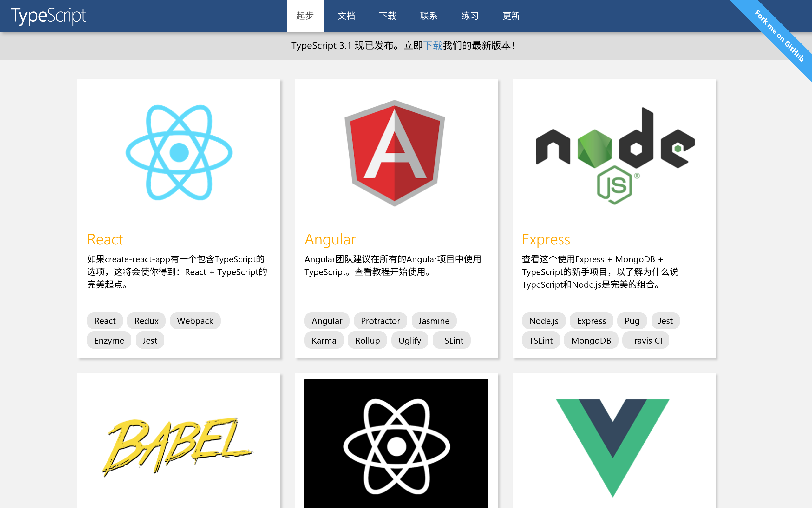Click the Express card description starting 查看这个使用Express
This screenshot has width=812, height=508.
coord(600,272)
